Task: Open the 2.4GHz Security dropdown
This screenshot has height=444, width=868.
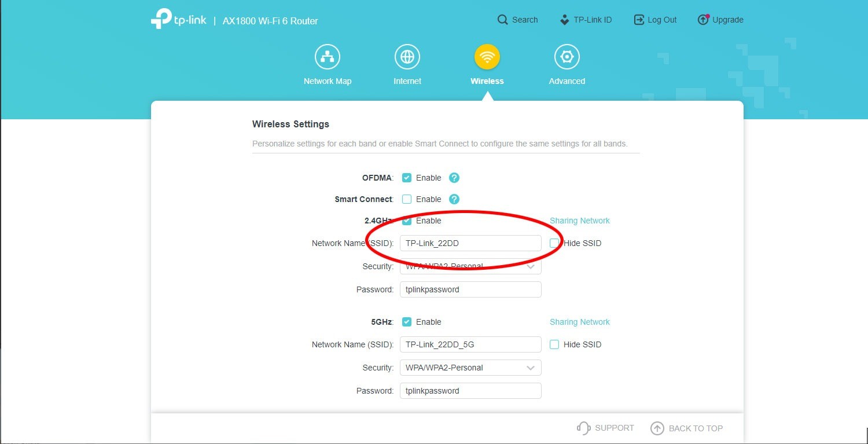Action: [470, 266]
